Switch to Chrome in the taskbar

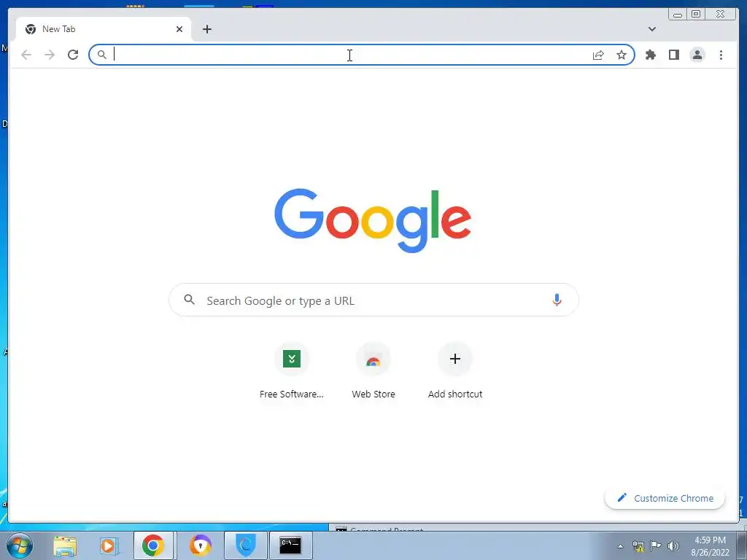click(153, 545)
